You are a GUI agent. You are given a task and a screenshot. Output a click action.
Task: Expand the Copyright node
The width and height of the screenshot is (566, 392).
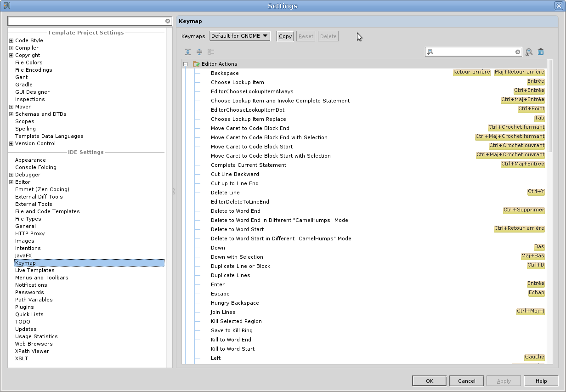click(x=11, y=55)
